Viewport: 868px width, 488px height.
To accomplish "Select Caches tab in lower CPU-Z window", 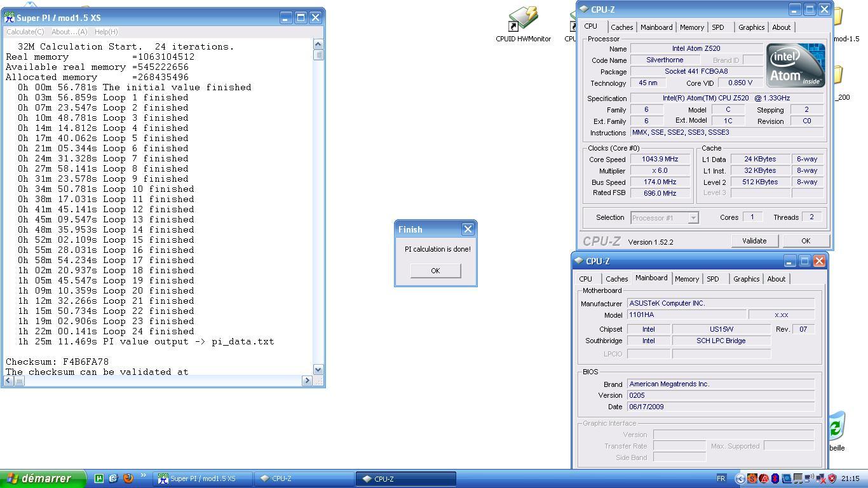I will click(x=616, y=279).
